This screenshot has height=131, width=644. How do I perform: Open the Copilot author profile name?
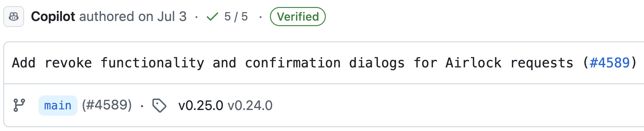[x=53, y=17]
